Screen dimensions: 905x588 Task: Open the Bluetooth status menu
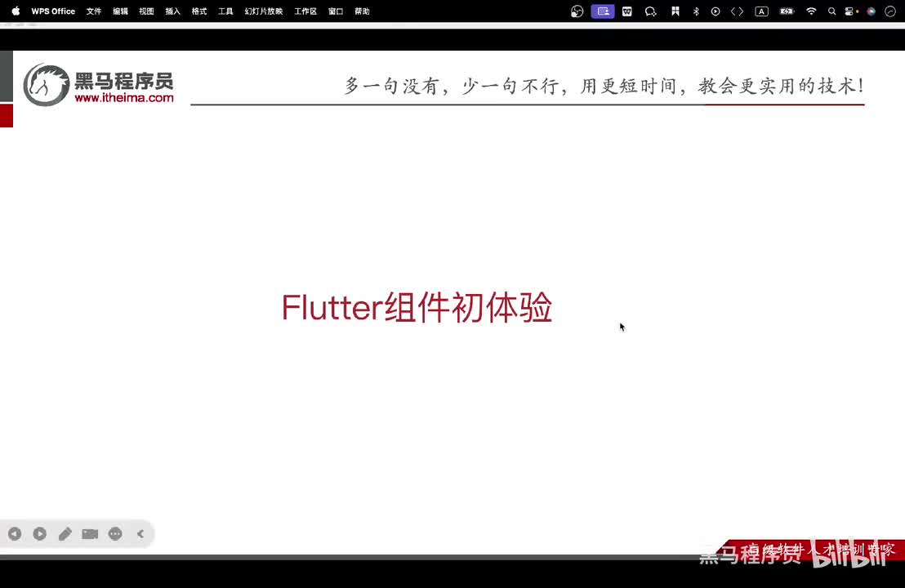click(696, 11)
